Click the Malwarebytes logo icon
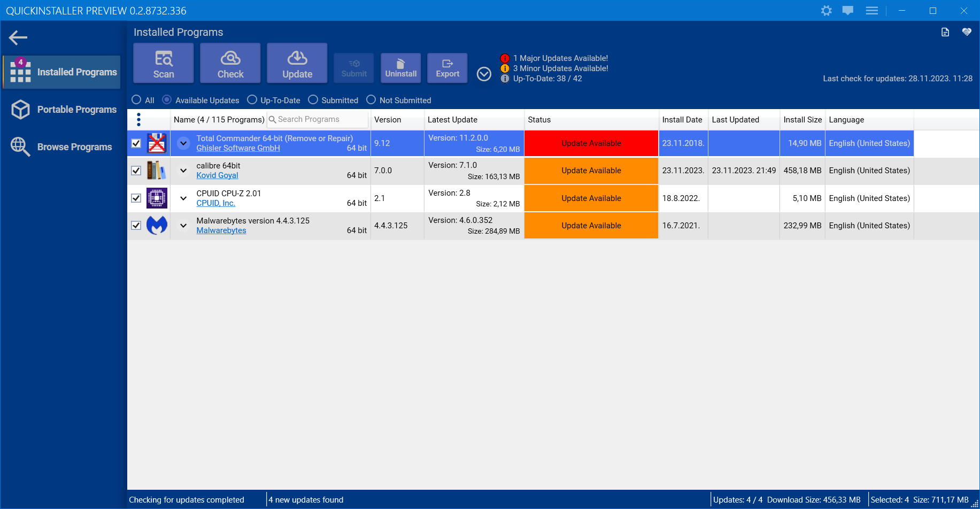The height and width of the screenshot is (509, 980). (157, 226)
